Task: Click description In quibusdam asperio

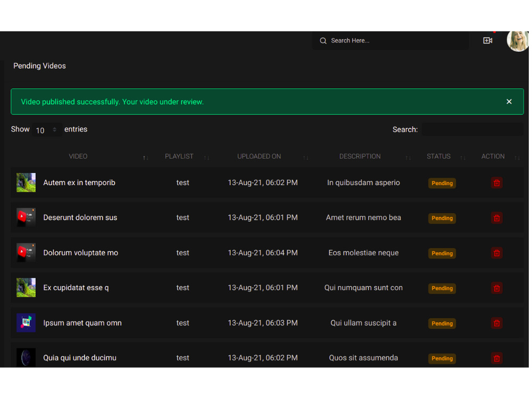Action: click(363, 182)
